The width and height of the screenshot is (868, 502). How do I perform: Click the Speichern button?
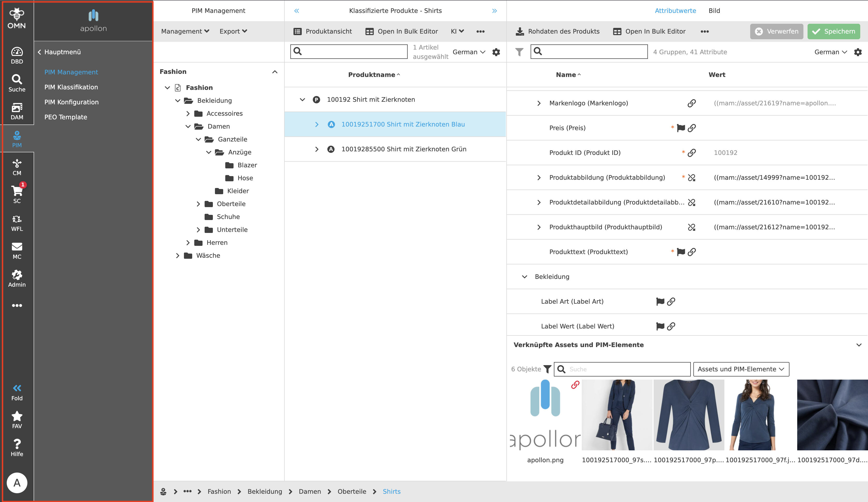(x=833, y=31)
